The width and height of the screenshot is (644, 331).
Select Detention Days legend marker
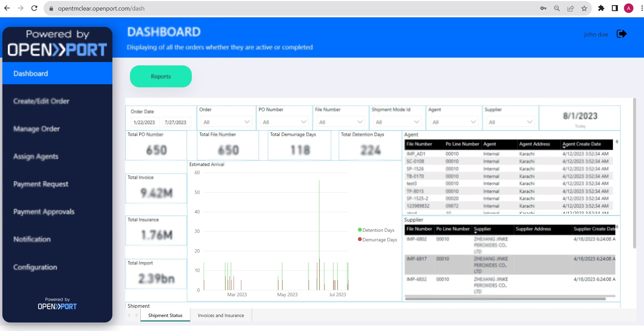tap(360, 230)
